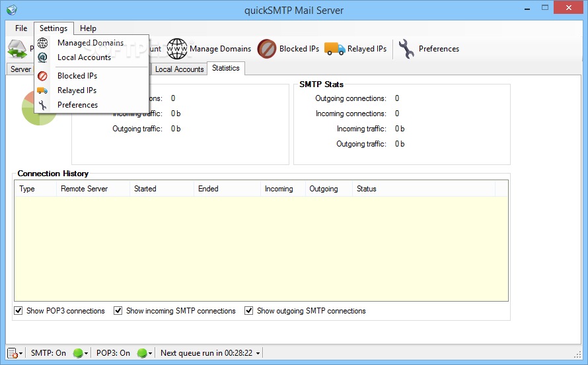Click the Preferences wrench icon in Settings menu
Screen dimensions: 588x365
[43, 105]
